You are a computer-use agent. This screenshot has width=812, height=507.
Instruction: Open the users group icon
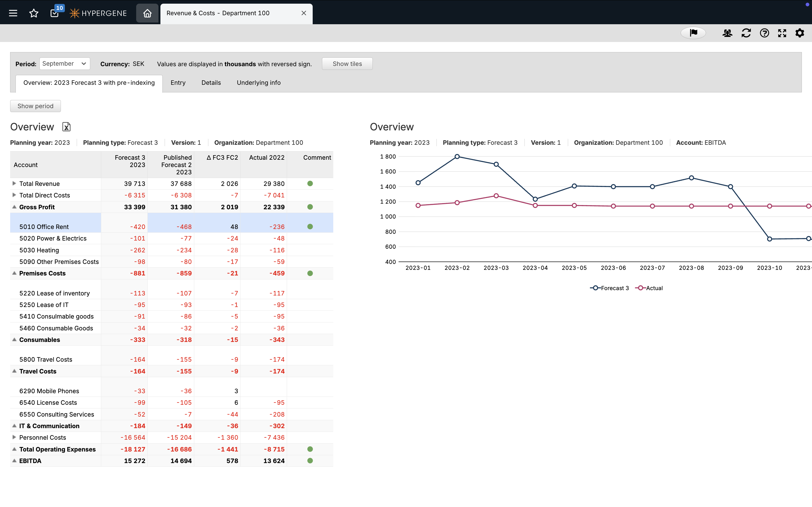727,33
